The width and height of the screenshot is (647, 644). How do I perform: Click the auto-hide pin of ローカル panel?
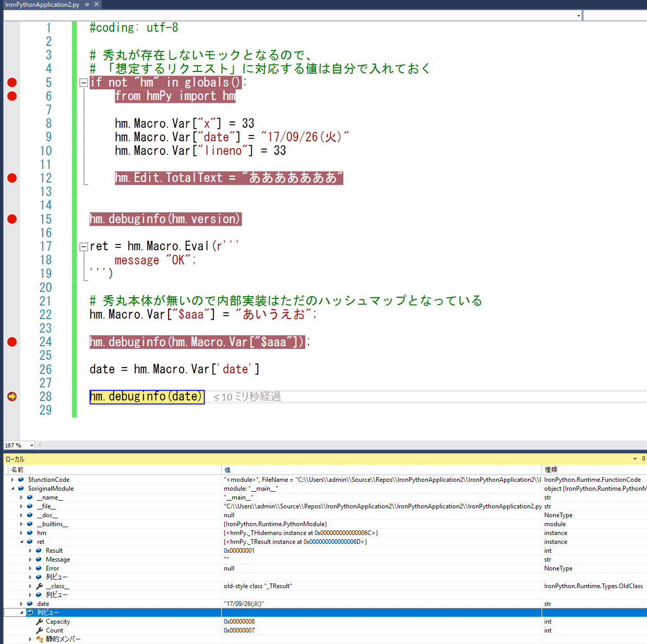coord(643,459)
